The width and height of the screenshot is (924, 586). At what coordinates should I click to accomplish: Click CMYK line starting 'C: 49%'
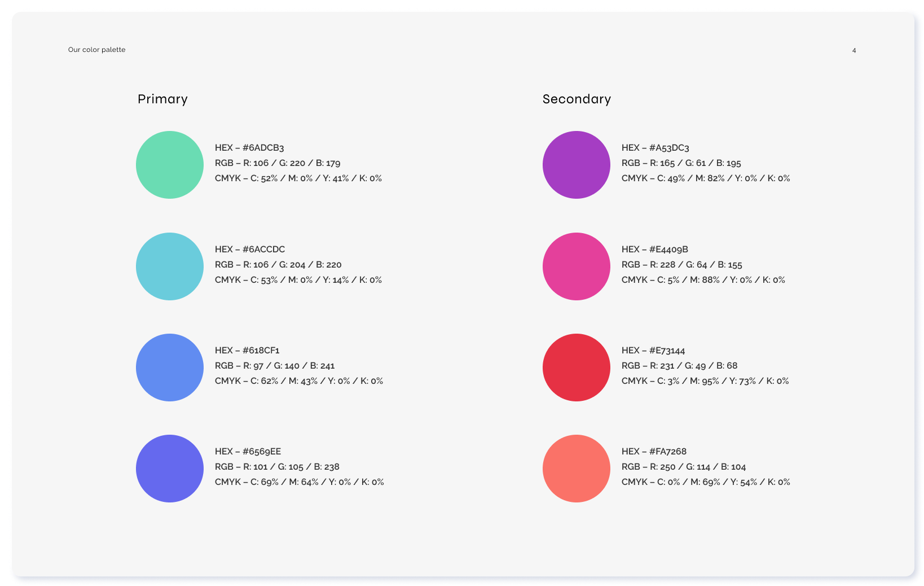706,178
